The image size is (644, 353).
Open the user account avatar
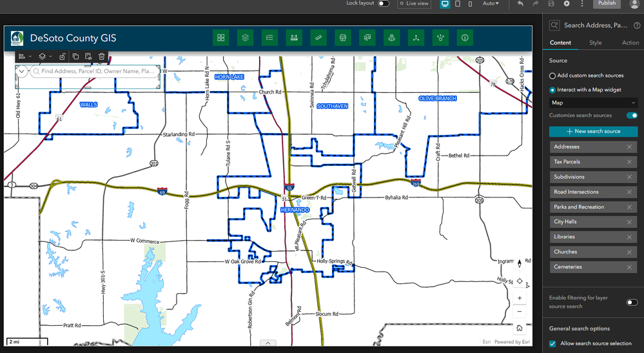click(x=634, y=4)
